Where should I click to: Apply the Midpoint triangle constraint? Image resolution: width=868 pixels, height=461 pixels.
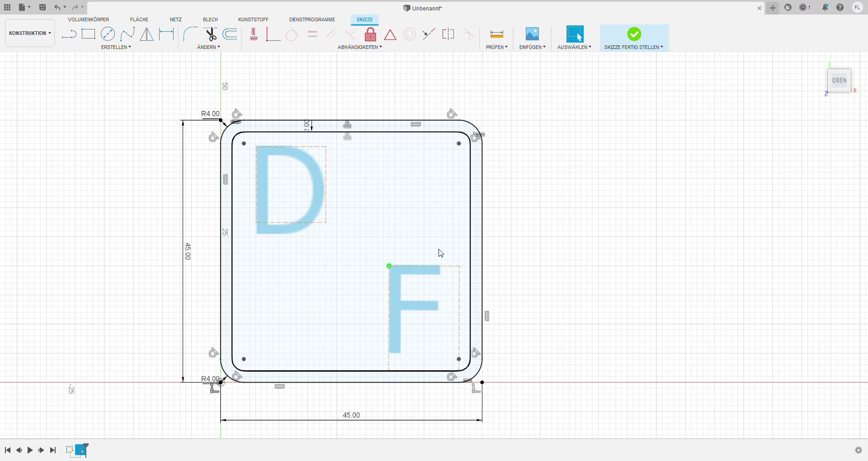[390, 34]
